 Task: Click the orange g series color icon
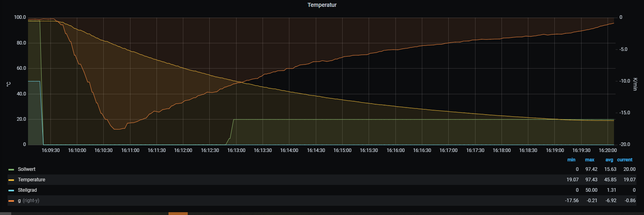(11, 201)
